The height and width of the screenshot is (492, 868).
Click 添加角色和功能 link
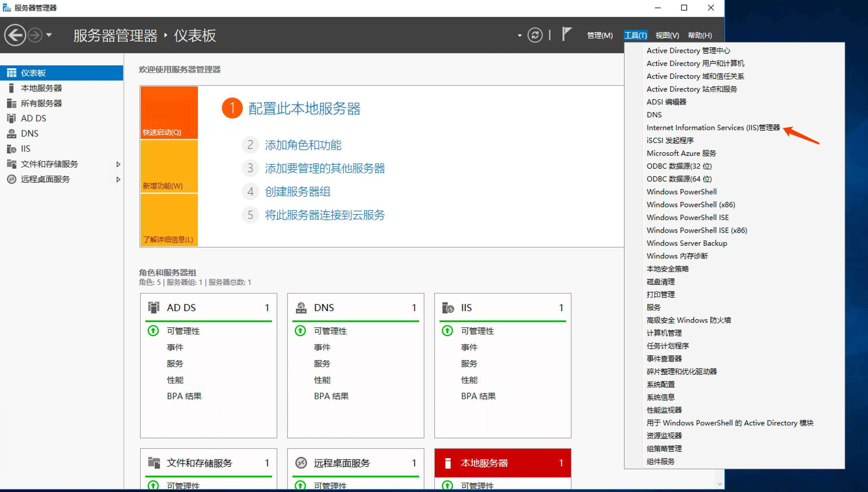coord(303,145)
